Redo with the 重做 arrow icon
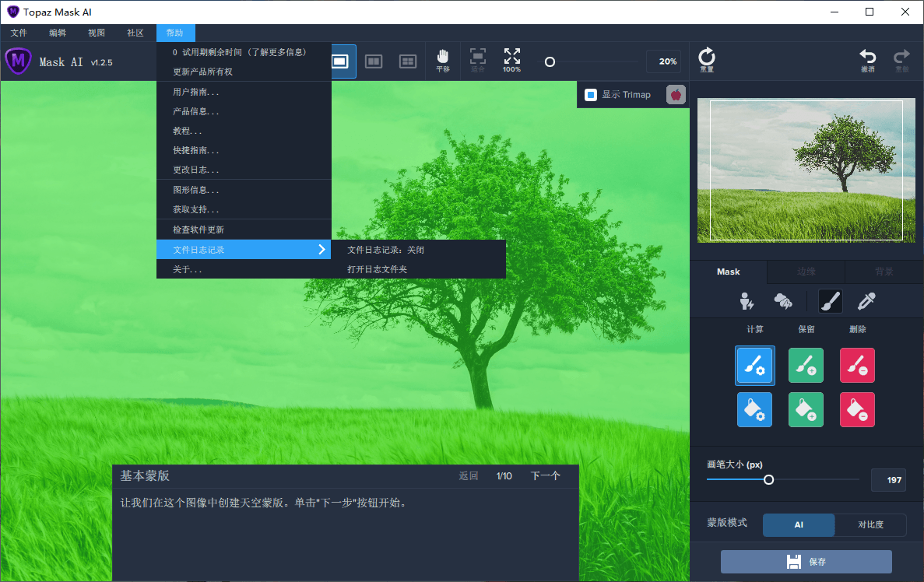 click(x=901, y=60)
